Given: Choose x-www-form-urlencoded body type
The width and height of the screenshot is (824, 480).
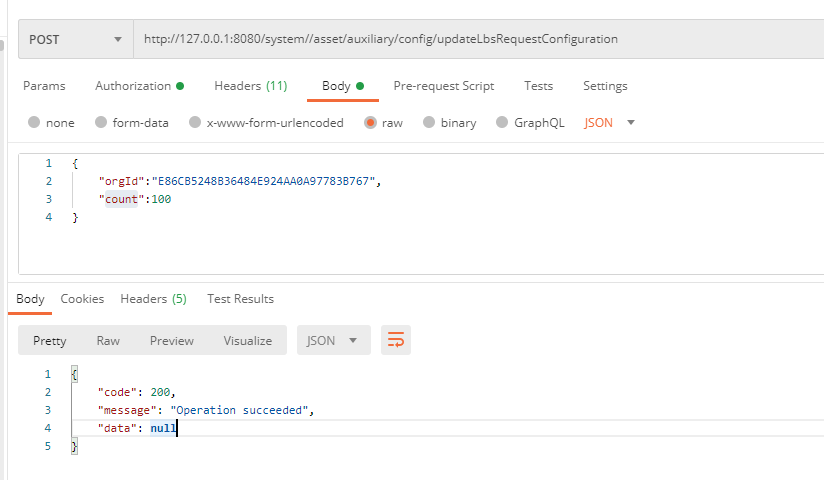Looking at the screenshot, I should (195, 123).
